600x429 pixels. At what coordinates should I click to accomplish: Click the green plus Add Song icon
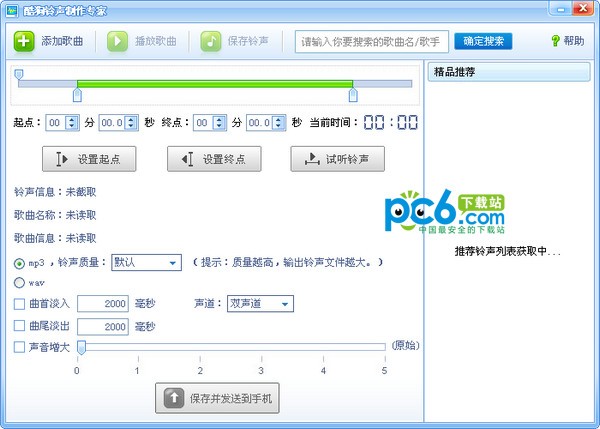[x=24, y=41]
